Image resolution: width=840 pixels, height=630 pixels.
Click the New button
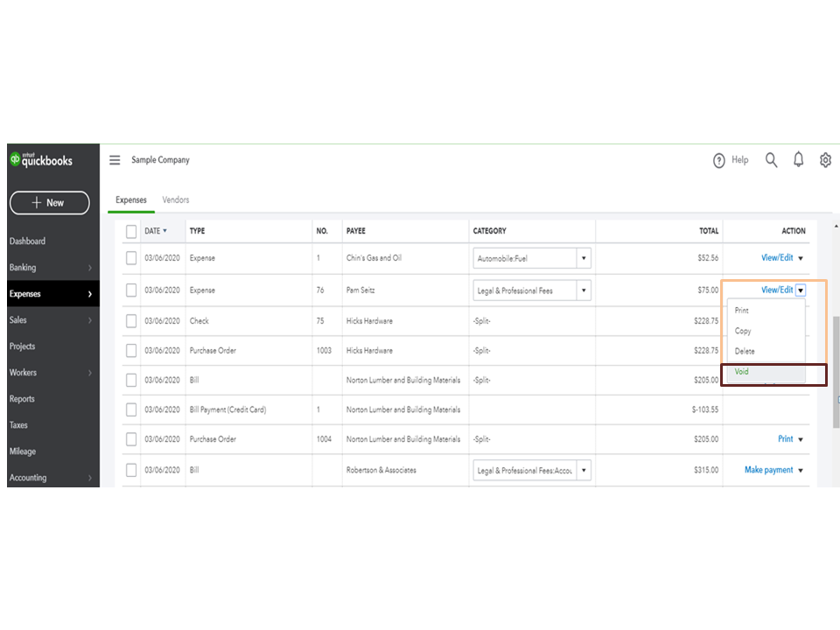coord(49,203)
